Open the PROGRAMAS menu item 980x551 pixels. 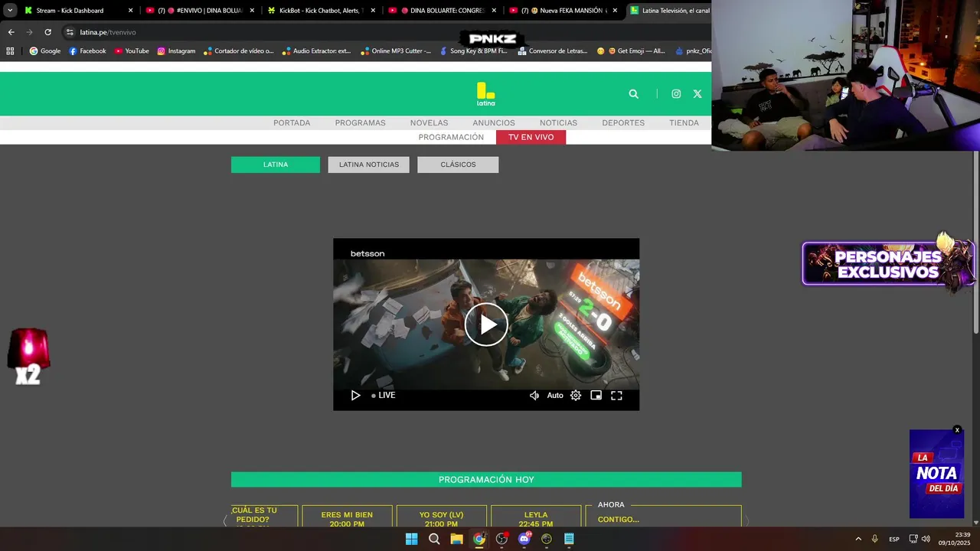point(360,122)
